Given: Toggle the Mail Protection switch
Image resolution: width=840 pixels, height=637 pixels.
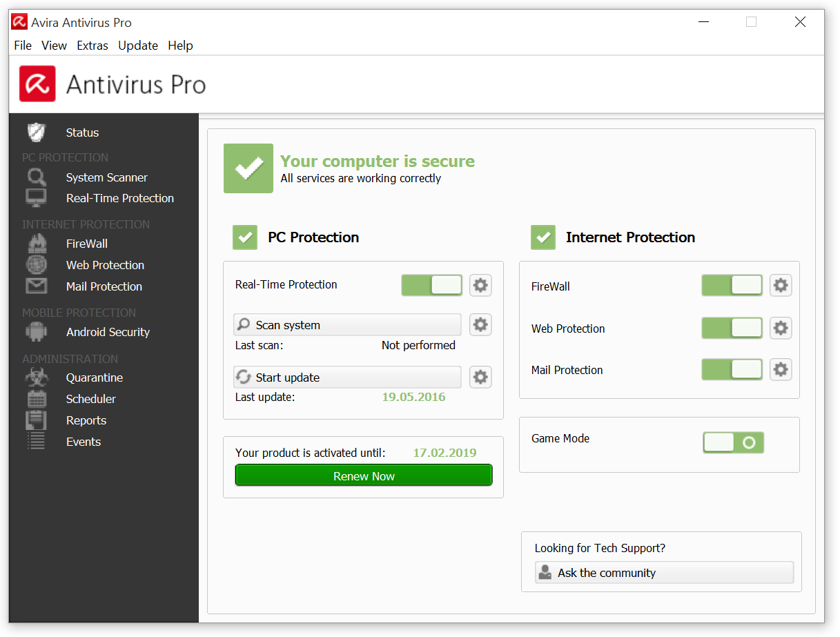Looking at the screenshot, I should [732, 369].
